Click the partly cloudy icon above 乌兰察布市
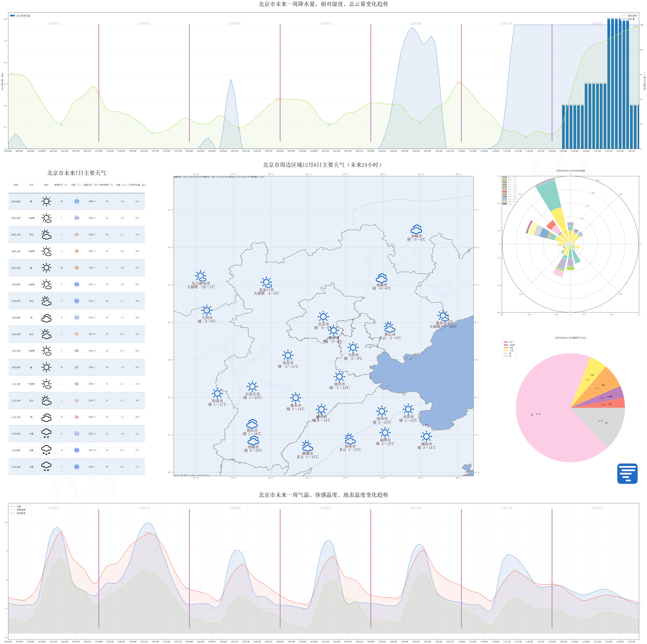647x644 pixels. tap(201, 276)
